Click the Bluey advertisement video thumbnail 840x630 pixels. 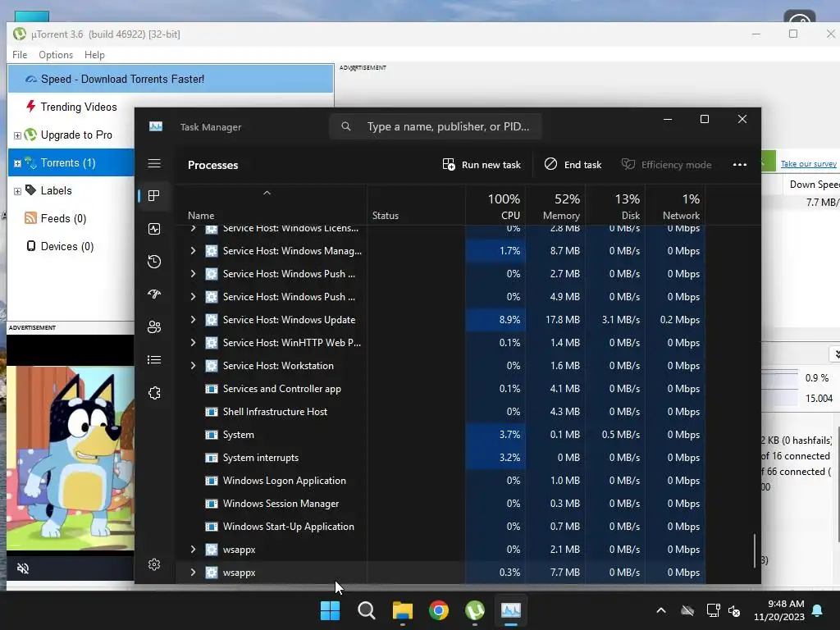pyautogui.click(x=71, y=458)
